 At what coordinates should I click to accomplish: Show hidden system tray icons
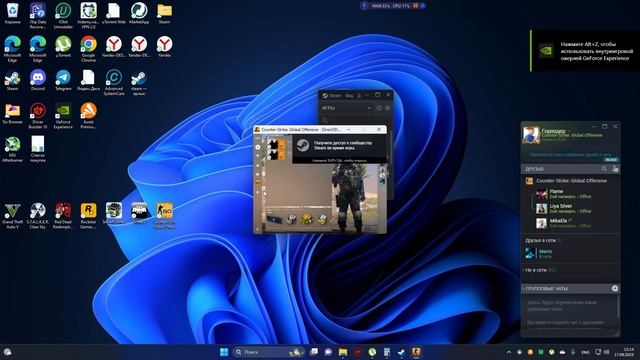tap(509, 352)
